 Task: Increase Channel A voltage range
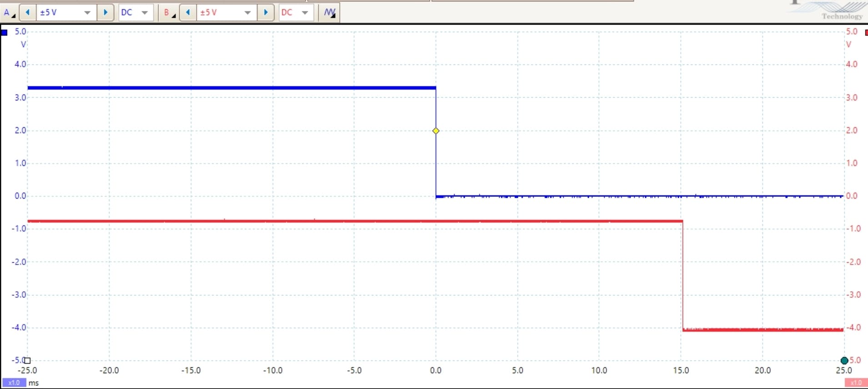pos(105,13)
